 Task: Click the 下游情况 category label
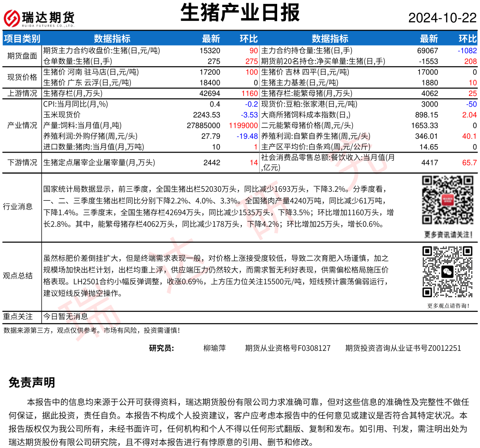(x=22, y=163)
